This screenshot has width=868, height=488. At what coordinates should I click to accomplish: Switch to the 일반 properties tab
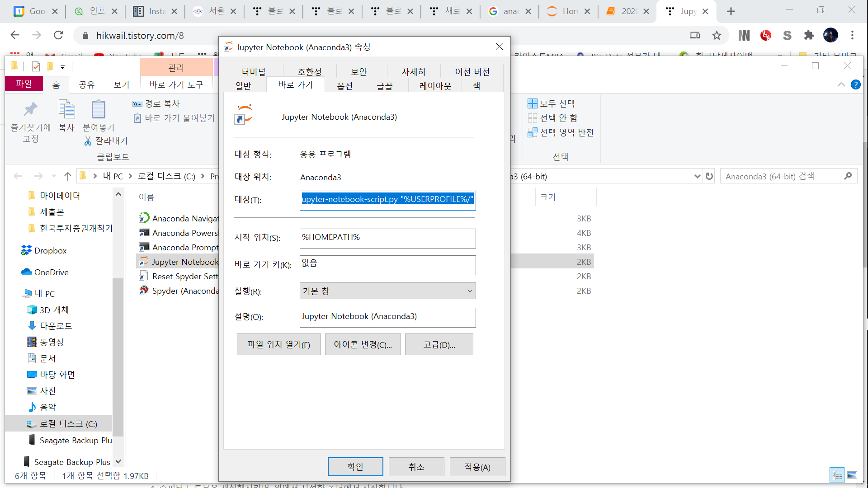click(243, 85)
